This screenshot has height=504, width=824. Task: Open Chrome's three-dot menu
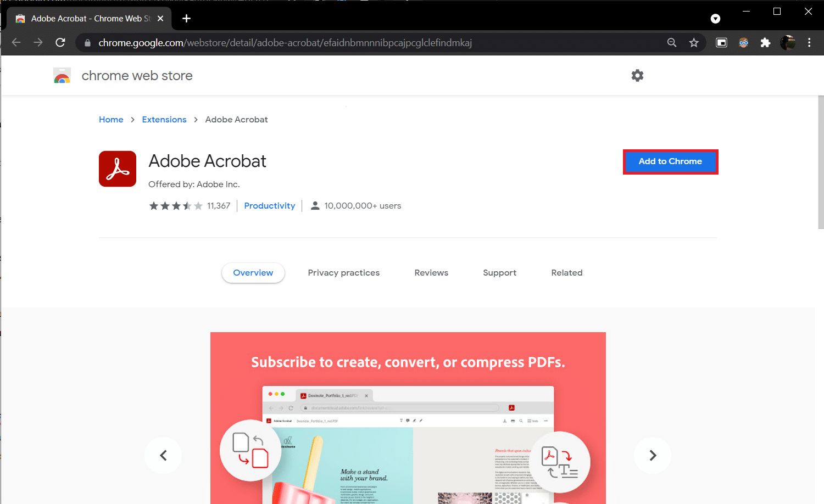point(809,43)
